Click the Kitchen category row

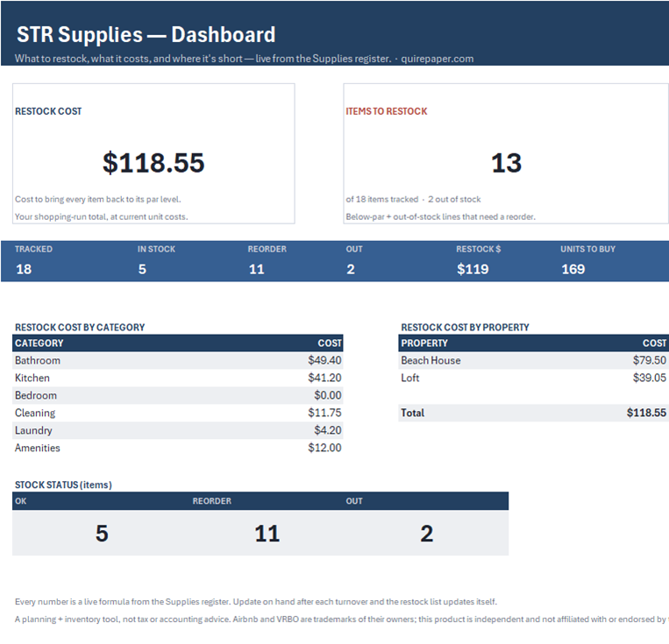[x=177, y=378]
